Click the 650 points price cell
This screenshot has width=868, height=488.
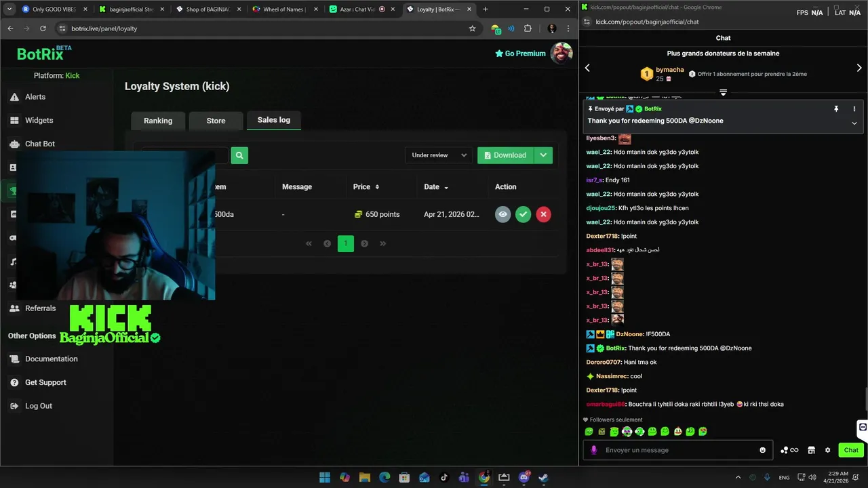coord(377,214)
